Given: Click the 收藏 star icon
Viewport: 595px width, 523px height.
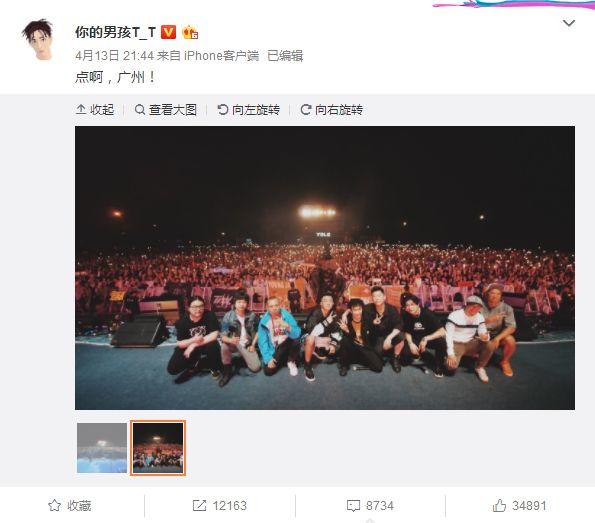Looking at the screenshot, I should [54, 506].
